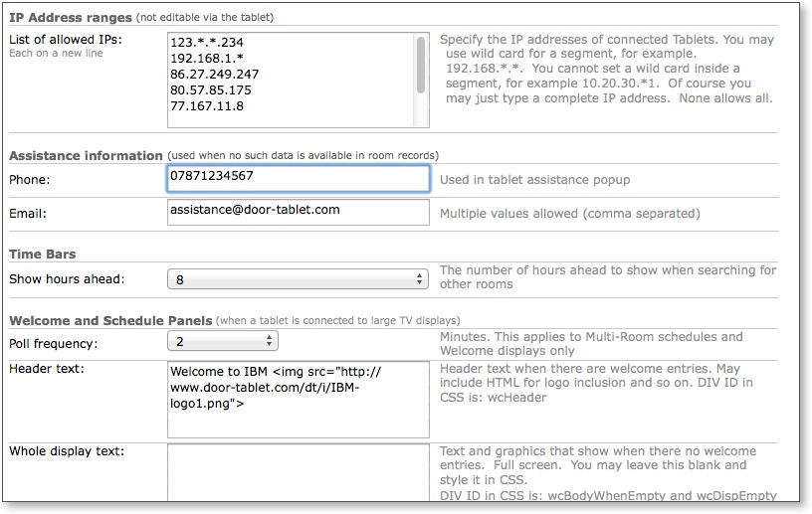Viewport: 812px width, 514px height.
Task: Click the "Welcome and Schedule Panels" heading
Action: tap(110, 320)
